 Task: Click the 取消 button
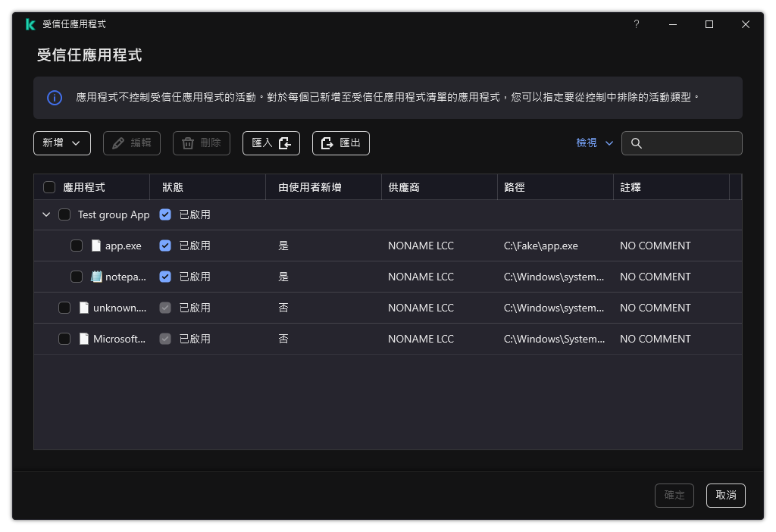[725, 495]
